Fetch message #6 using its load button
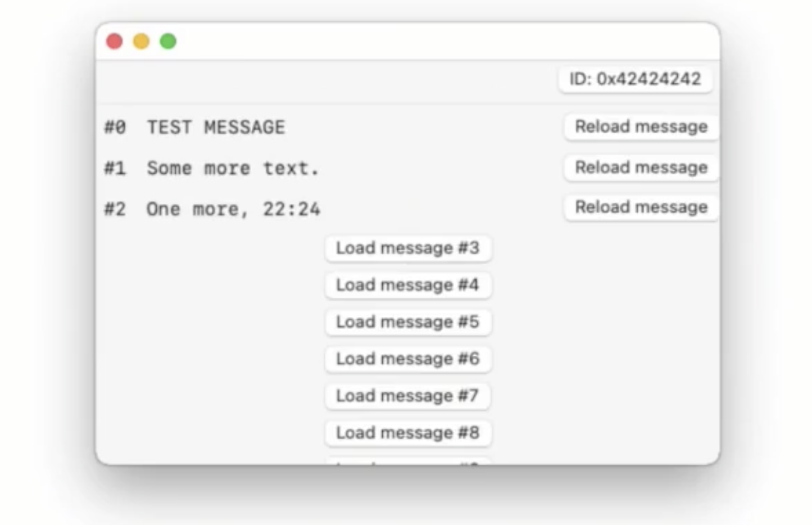This screenshot has width=812, height=525. point(408,359)
